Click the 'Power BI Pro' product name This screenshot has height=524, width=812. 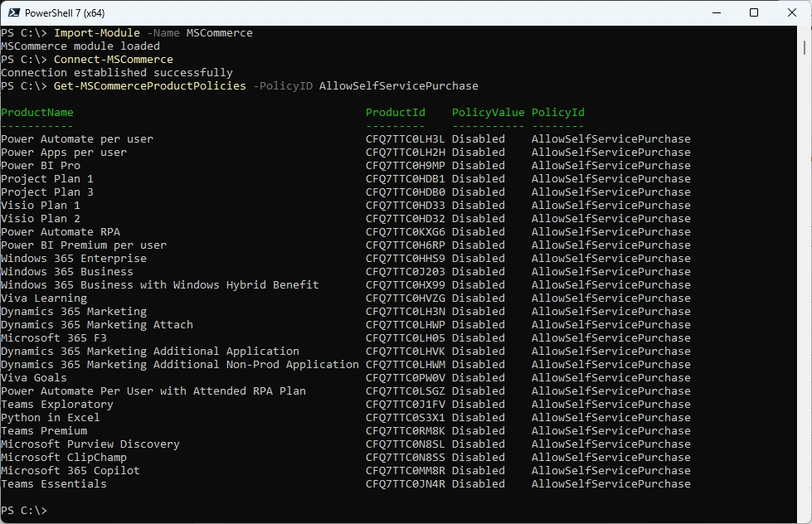(41, 165)
